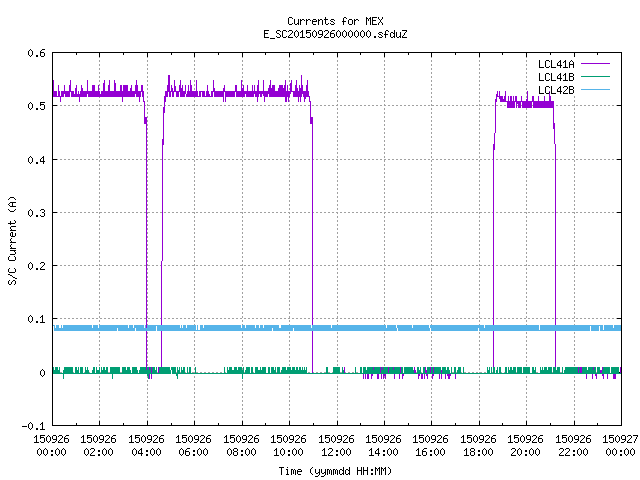
Task: Click the chart title 'Currents for MEX'
Action: click(x=335, y=21)
